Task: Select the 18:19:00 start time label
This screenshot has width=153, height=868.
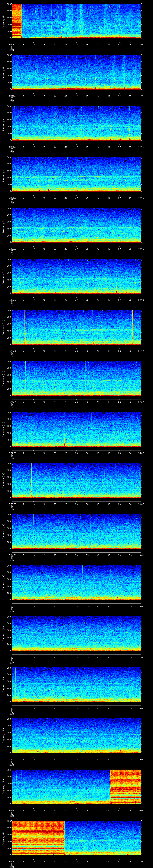Action: click(12, 300)
